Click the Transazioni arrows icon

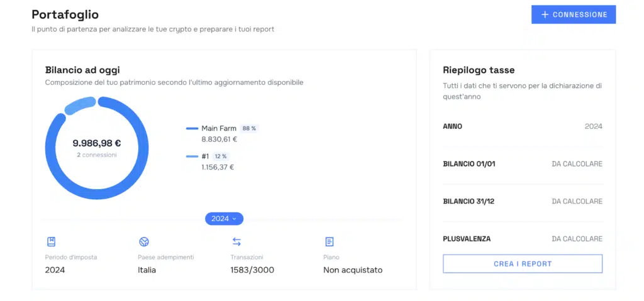[236, 242]
